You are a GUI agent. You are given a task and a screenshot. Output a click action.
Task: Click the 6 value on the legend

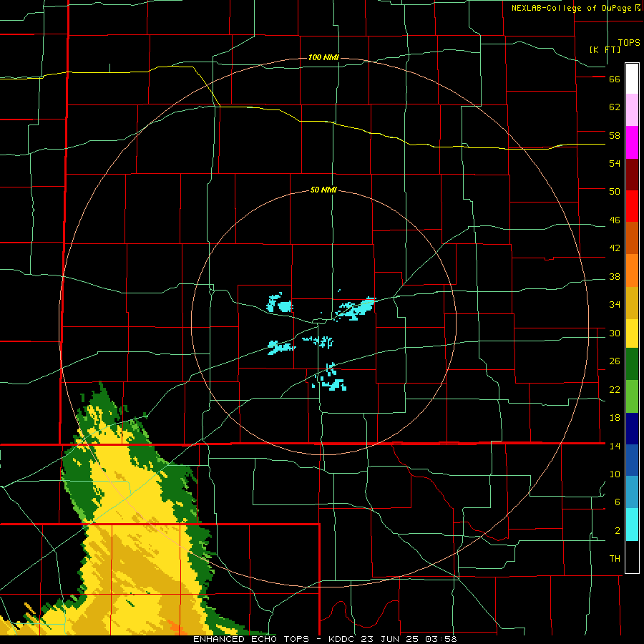coord(618,502)
